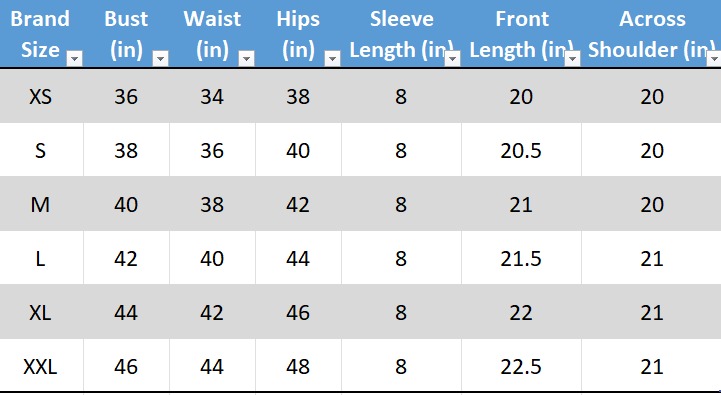Viewport: 721px width, 395px height.
Task: Select XS across shoulder cell 20
Action: tap(652, 96)
